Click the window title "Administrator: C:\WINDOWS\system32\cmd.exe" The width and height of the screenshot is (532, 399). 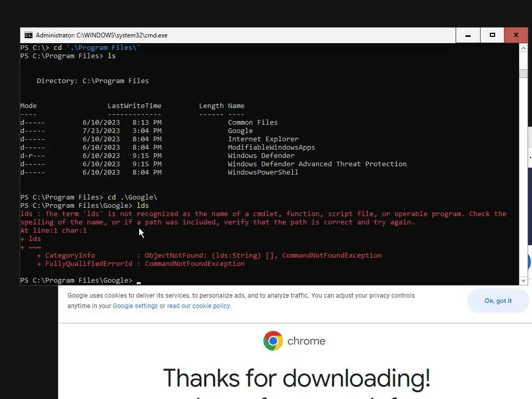(x=101, y=35)
